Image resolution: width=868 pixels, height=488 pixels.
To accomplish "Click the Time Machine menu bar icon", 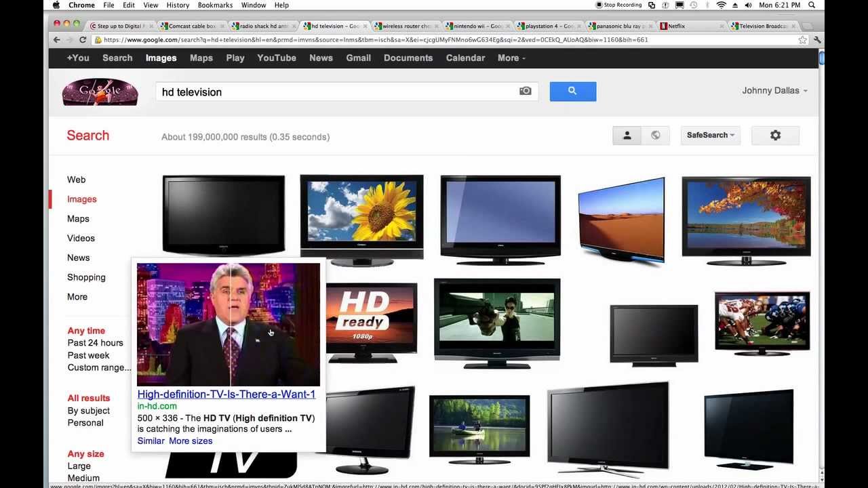I will click(694, 5).
